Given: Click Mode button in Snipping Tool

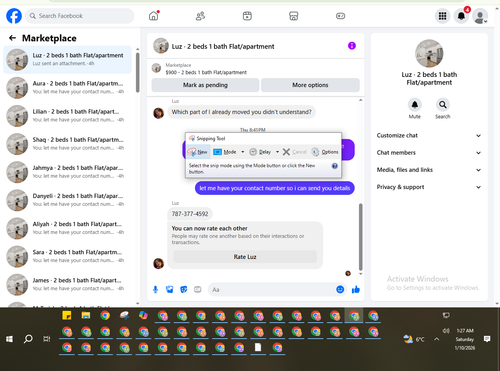Looking at the screenshot, I should tap(225, 152).
